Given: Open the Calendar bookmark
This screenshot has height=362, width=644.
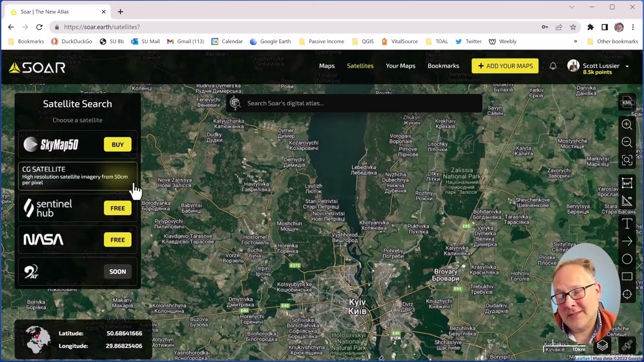Looking at the screenshot, I should coord(227,41).
